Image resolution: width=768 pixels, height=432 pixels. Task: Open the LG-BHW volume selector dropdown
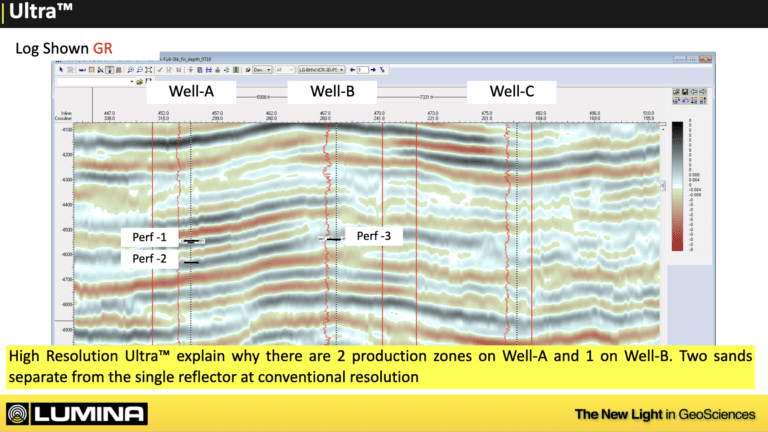point(321,70)
